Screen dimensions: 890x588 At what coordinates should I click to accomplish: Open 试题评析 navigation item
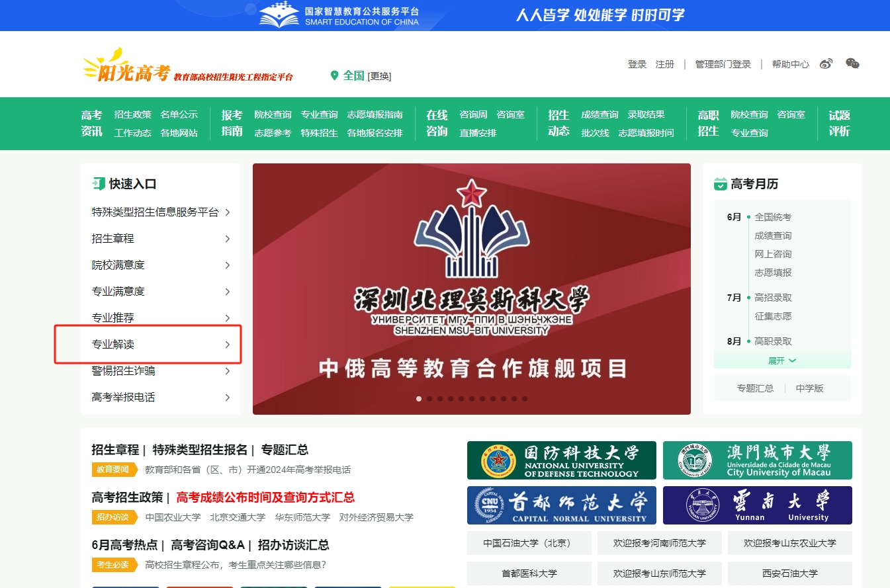(839, 123)
